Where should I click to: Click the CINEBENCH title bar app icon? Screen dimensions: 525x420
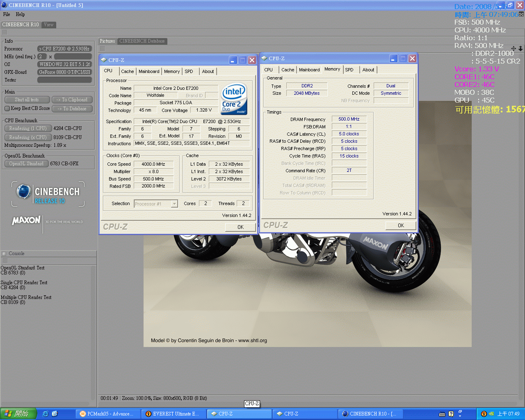click(x=4, y=5)
